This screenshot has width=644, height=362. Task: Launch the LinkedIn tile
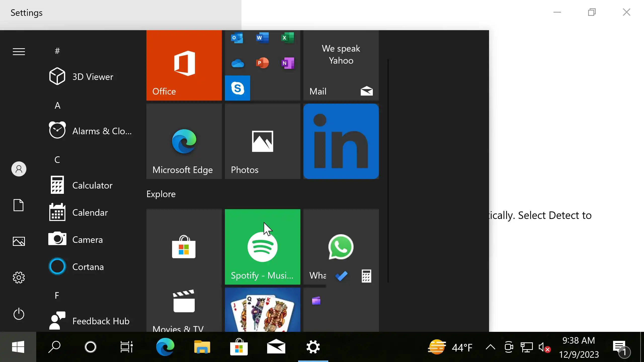pyautogui.click(x=341, y=141)
